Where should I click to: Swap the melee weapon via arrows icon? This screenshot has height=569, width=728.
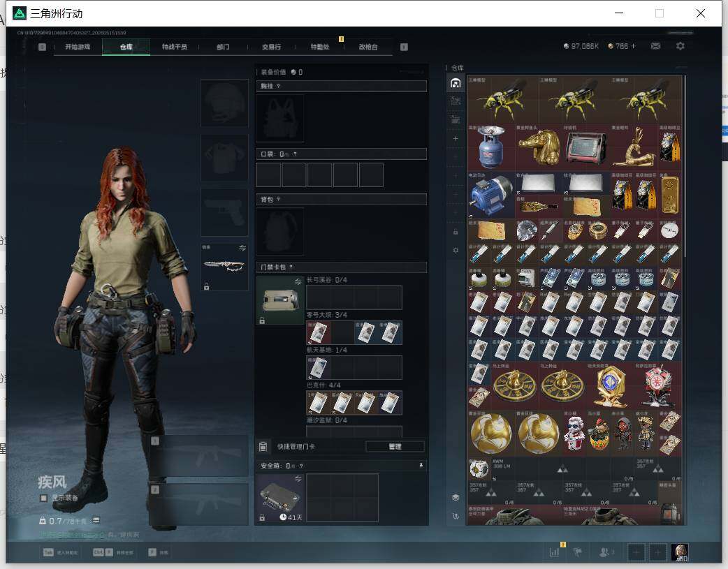tap(242, 249)
